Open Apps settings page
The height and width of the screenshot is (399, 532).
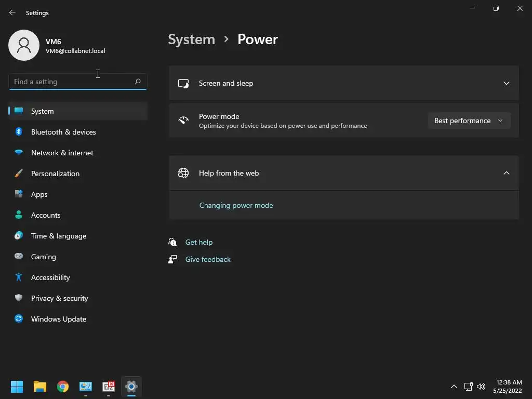[x=78, y=194]
